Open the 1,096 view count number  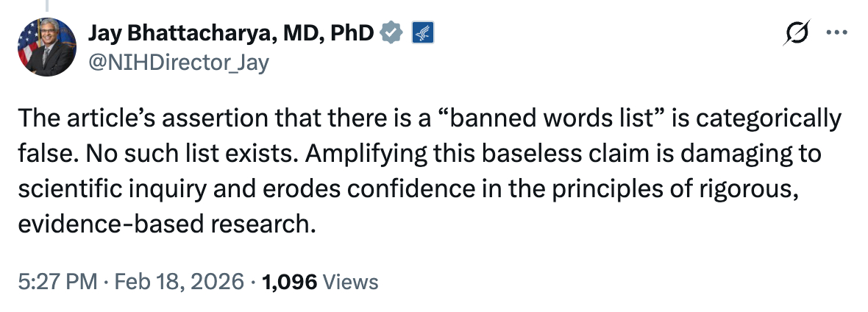289,281
